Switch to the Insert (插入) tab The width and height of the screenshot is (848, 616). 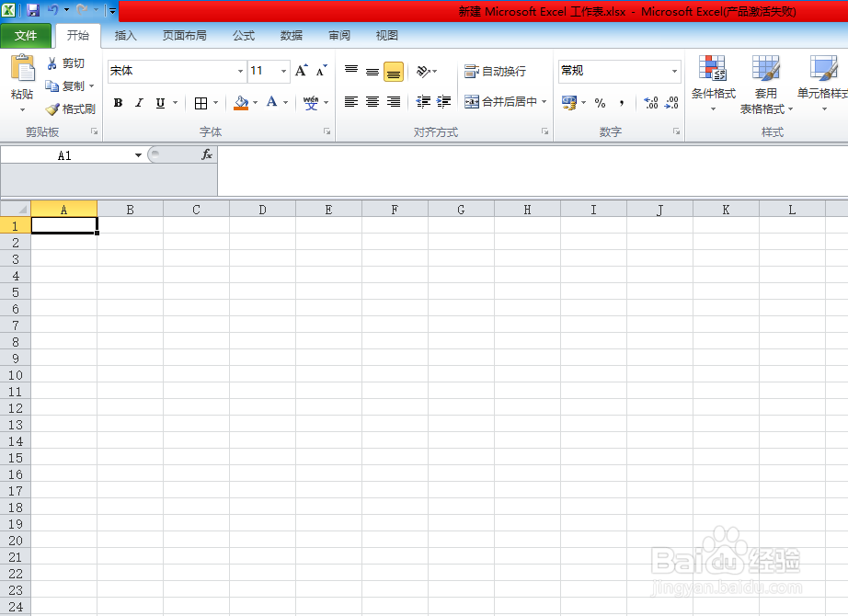click(x=125, y=35)
